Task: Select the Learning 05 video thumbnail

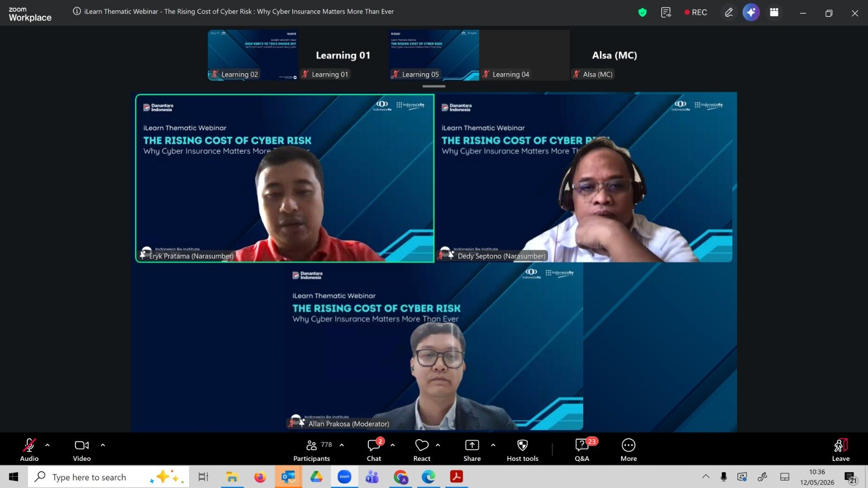Action: point(434,55)
